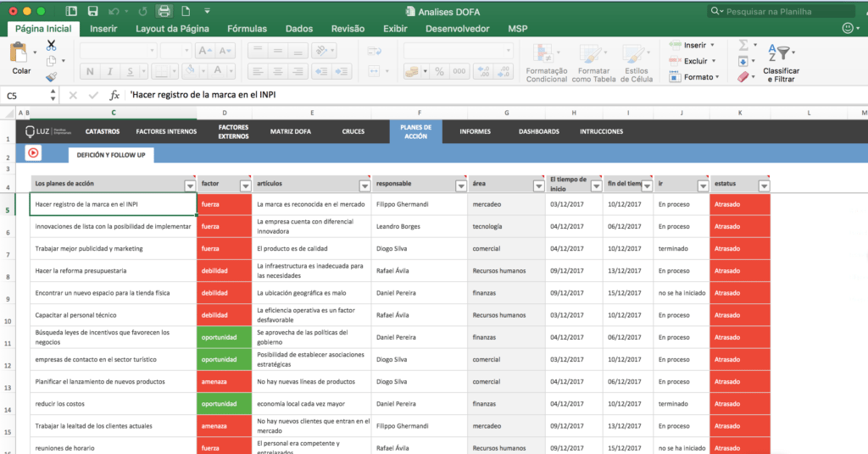Toggle underline (S) formatting
Viewport: 868px width, 454px height.
pos(130,71)
